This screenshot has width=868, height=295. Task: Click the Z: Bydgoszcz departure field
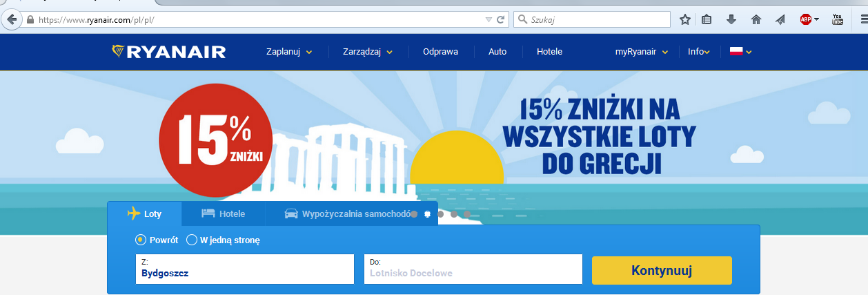click(245, 269)
